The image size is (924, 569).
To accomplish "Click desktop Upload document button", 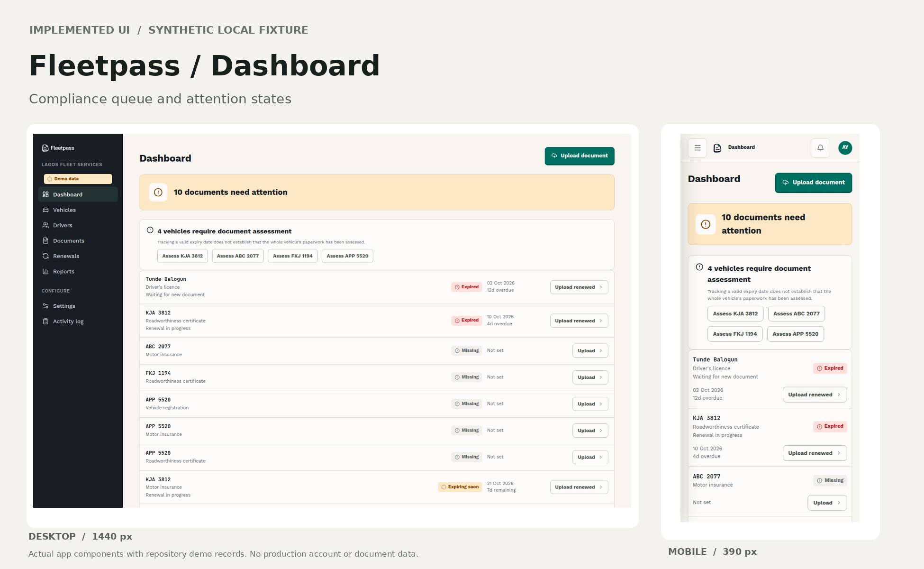I will [580, 156].
